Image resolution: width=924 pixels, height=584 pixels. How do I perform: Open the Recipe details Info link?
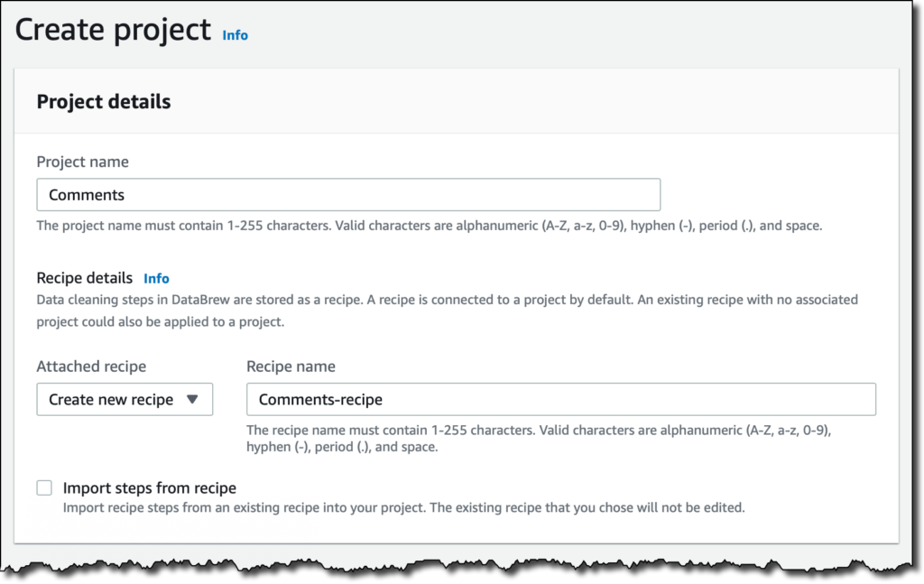click(x=157, y=278)
